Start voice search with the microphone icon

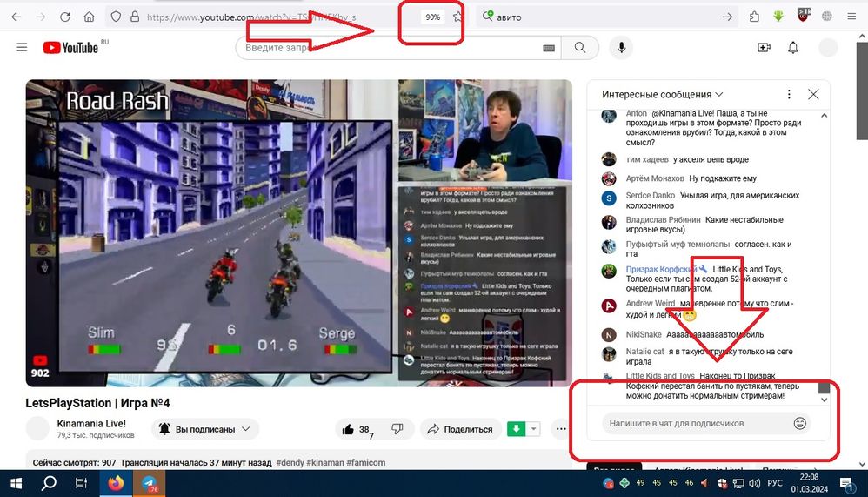pos(621,48)
